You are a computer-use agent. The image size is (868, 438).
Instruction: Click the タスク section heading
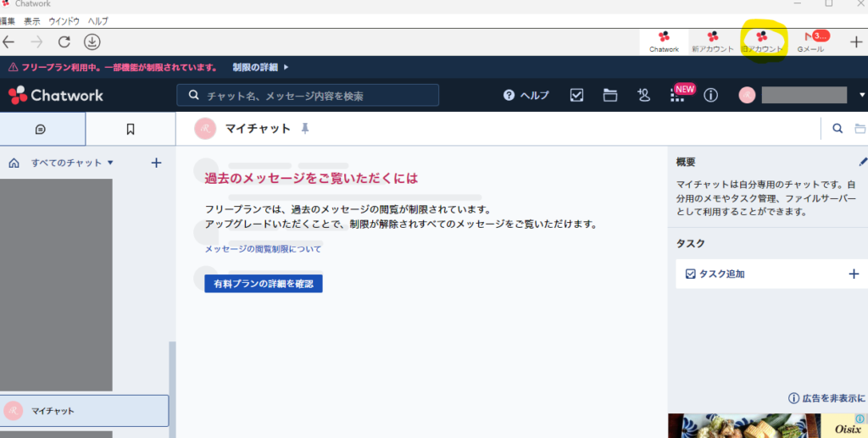pyautogui.click(x=690, y=243)
